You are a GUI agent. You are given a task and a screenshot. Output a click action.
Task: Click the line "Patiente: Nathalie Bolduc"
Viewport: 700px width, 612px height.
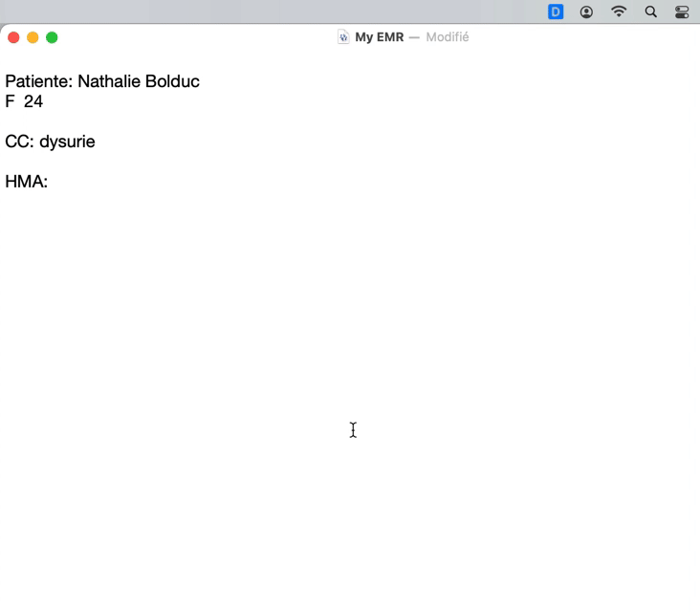click(x=102, y=81)
